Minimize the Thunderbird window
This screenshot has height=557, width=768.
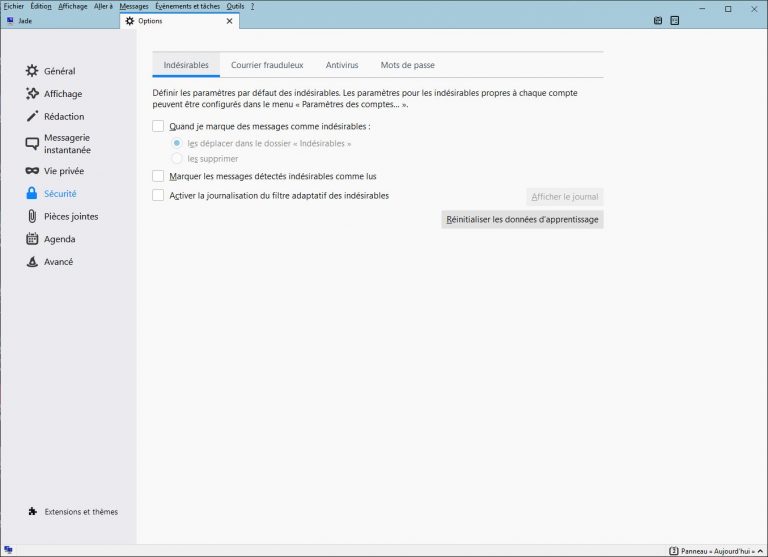pyautogui.click(x=702, y=9)
